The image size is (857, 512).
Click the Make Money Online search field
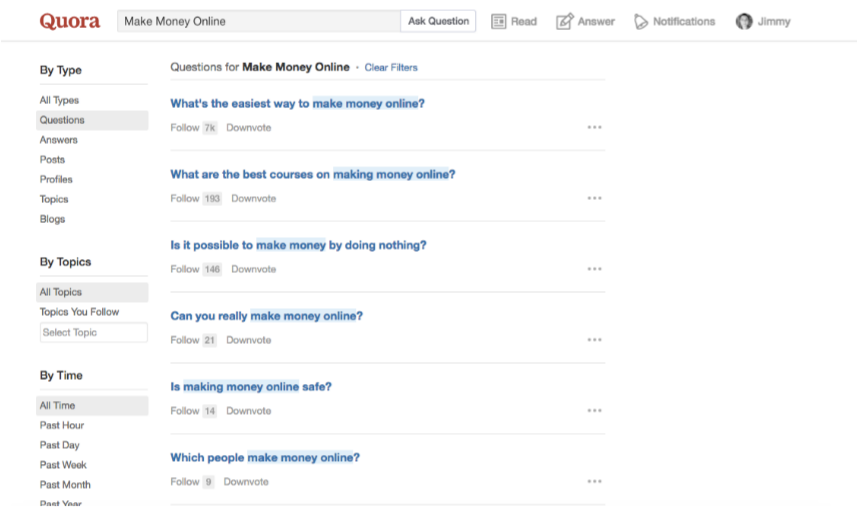[x=259, y=21]
